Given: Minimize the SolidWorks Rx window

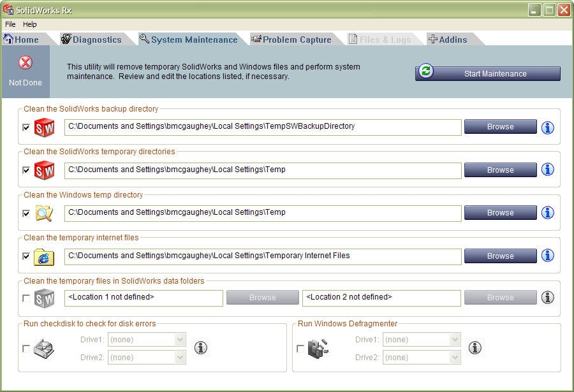Looking at the screenshot, I should tap(534, 10).
